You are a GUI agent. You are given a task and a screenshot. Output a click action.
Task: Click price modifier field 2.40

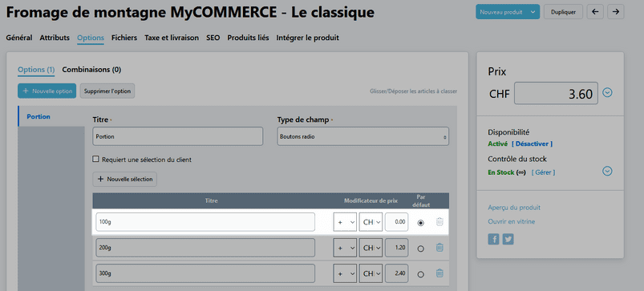tap(397, 273)
